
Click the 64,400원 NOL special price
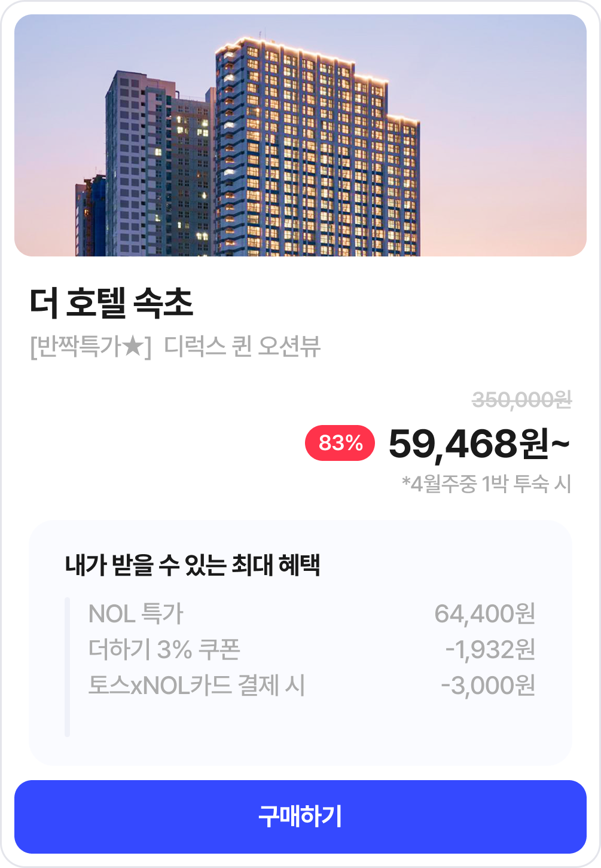484,613
